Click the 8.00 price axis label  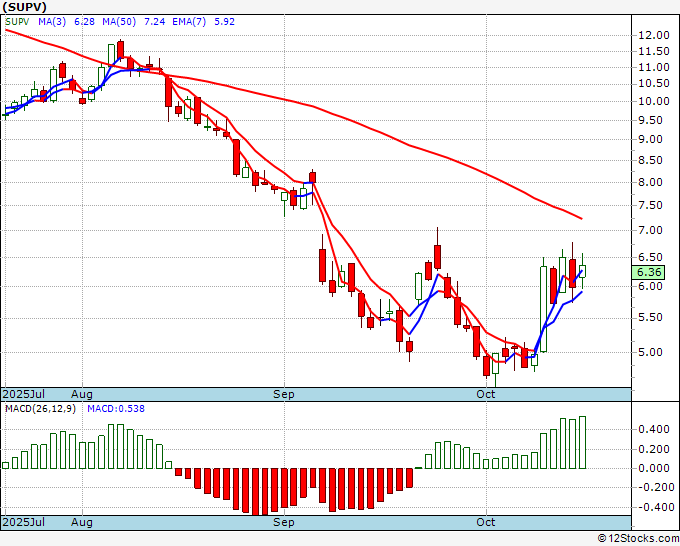click(651, 183)
